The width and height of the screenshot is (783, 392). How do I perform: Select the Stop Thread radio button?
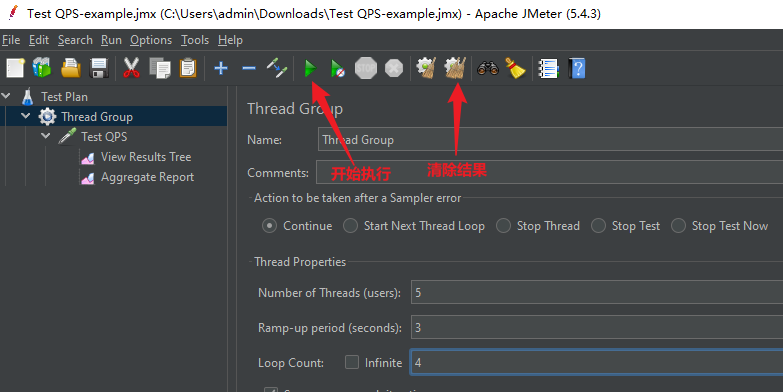click(x=503, y=226)
